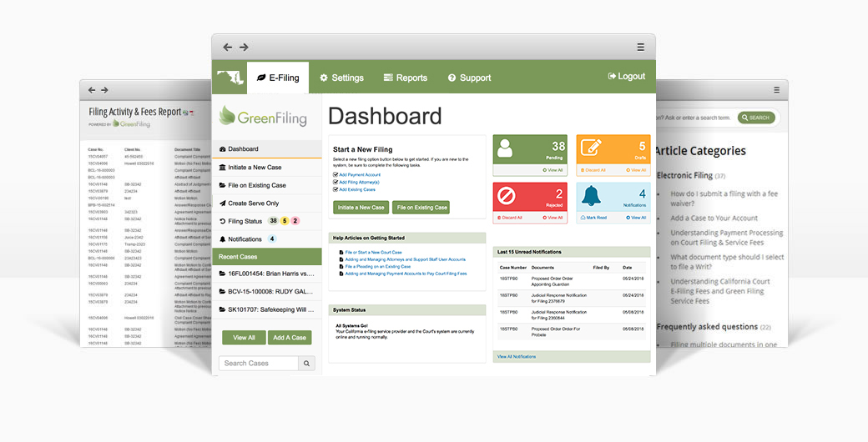
Task: Click the search magnifier button beside Search Cases
Action: click(307, 364)
